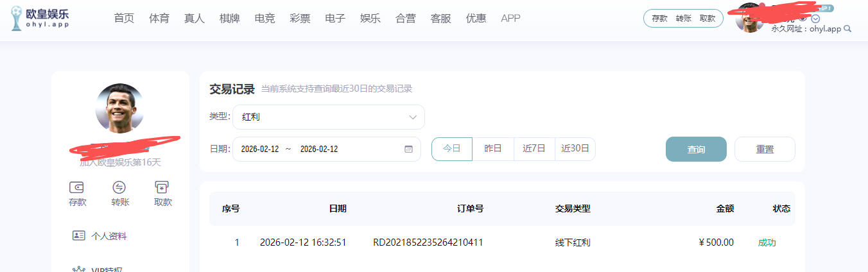The height and width of the screenshot is (272, 868).
Task: Click the 欧皇娱乐 trophy logo
Action: pyautogui.click(x=17, y=18)
